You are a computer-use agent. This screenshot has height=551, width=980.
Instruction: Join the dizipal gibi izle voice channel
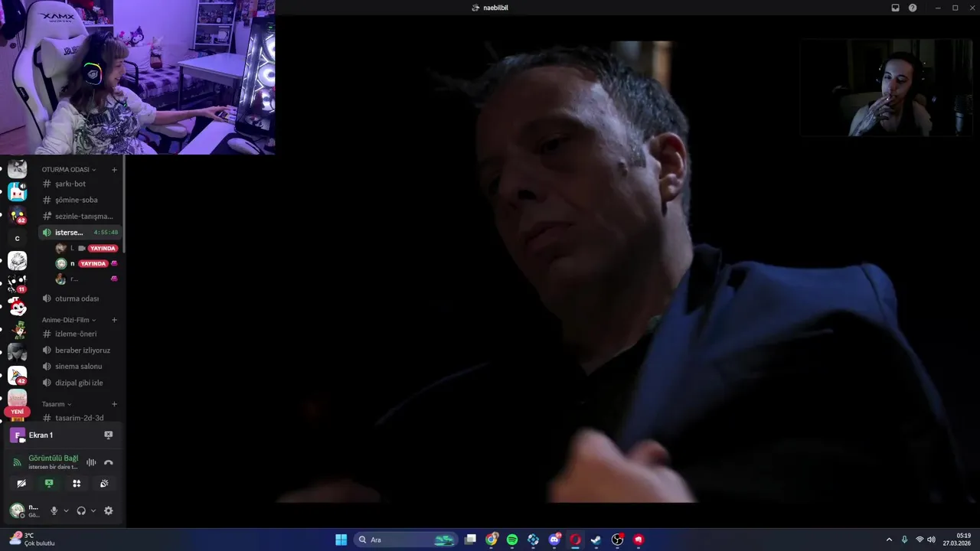coord(80,382)
